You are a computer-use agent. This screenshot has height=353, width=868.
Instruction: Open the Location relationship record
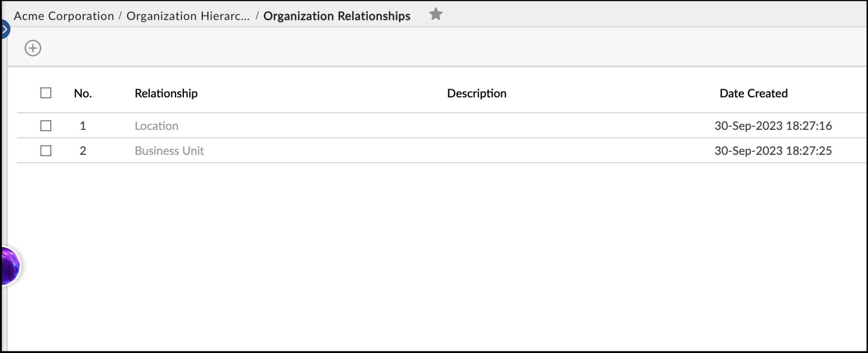coord(156,126)
